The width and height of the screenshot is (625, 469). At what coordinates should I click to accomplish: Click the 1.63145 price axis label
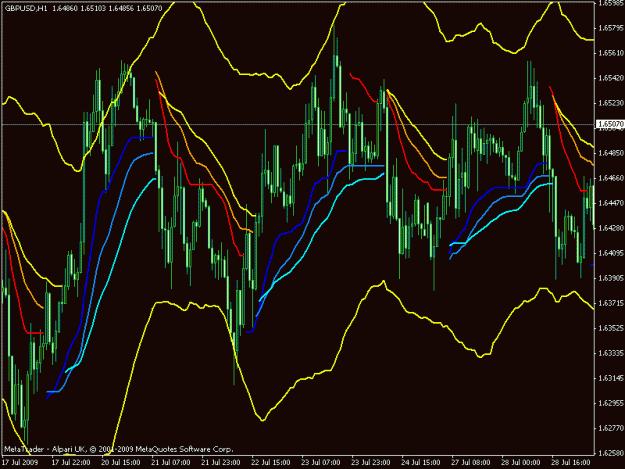point(611,378)
